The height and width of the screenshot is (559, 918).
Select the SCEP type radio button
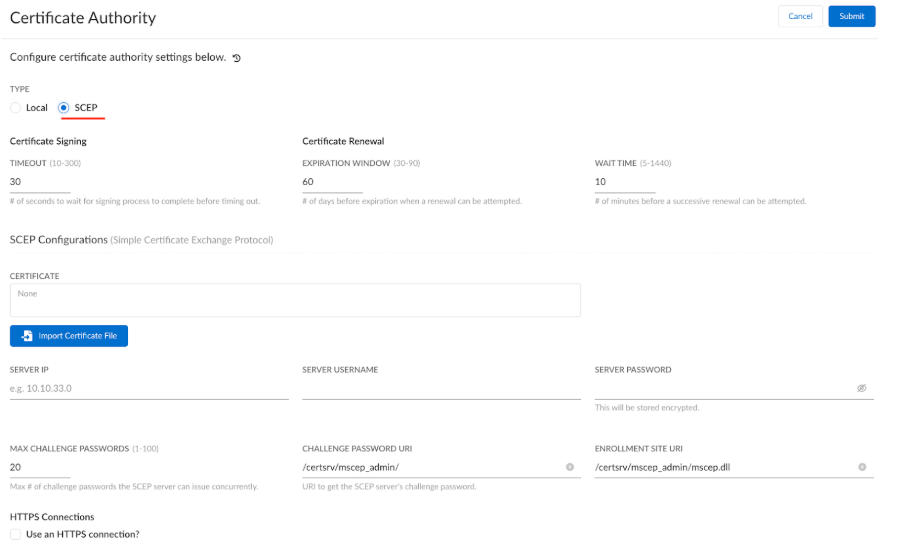64,108
